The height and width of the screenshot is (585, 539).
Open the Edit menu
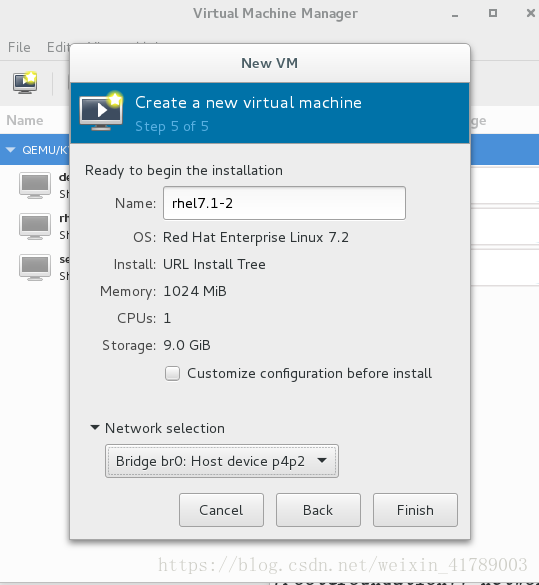pyautogui.click(x=59, y=47)
